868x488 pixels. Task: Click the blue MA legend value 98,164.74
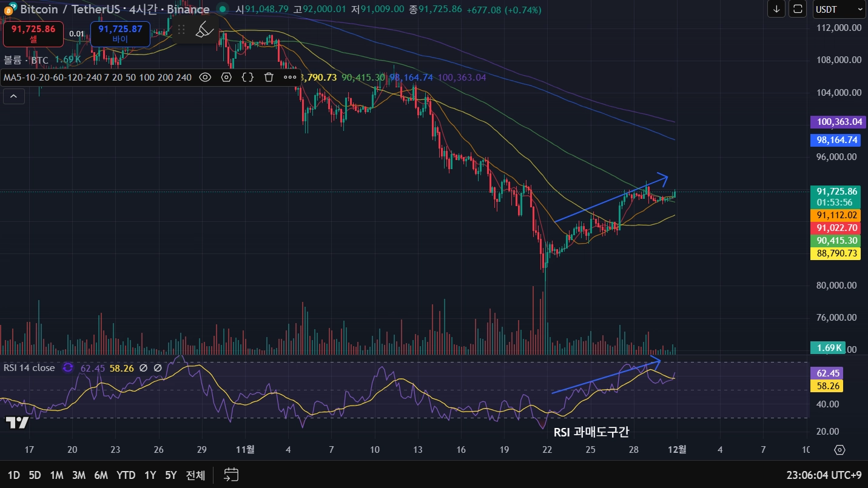pyautogui.click(x=411, y=77)
